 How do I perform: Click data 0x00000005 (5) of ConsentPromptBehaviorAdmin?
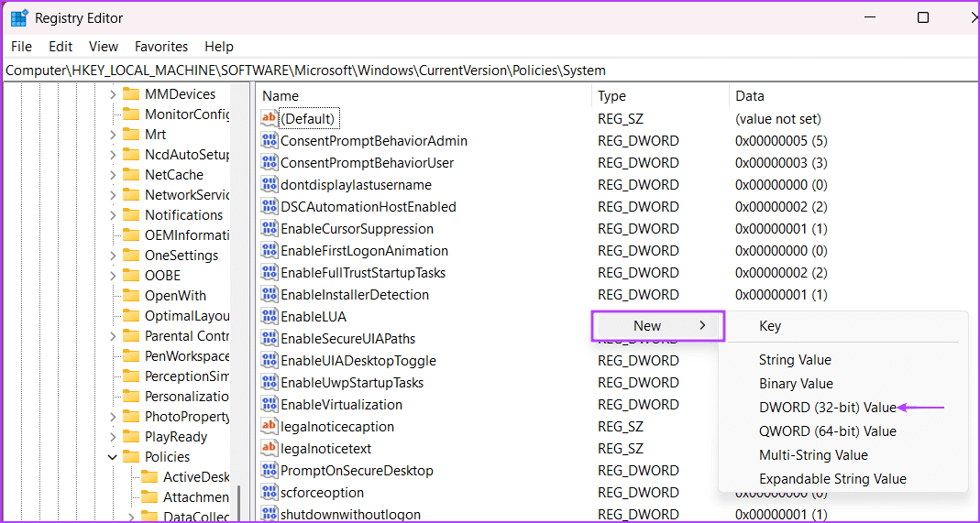click(781, 140)
